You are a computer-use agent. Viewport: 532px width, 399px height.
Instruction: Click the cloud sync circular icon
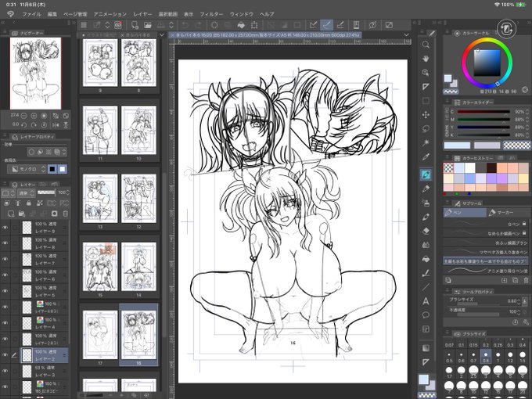tap(506, 28)
